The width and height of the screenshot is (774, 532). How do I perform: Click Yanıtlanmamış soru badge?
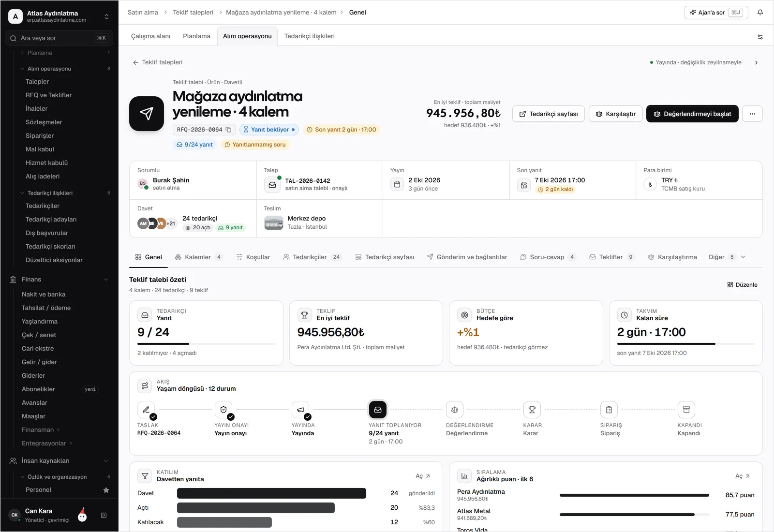point(255,145)
